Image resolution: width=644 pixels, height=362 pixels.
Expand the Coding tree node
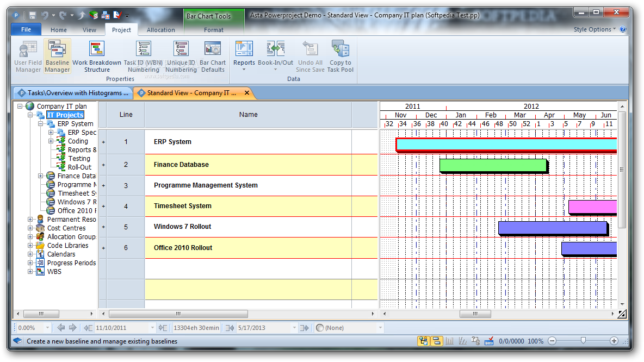pos(51,141)
